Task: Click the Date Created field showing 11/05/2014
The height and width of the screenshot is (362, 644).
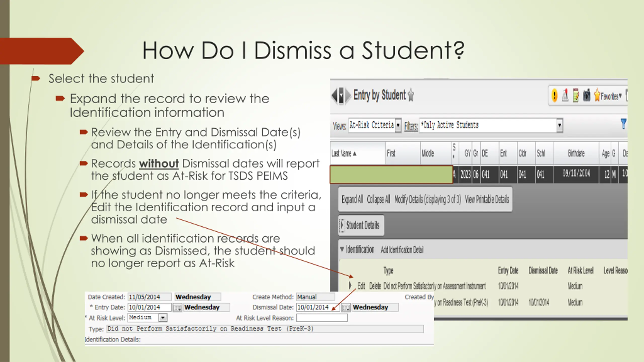Action: [149, 297]
